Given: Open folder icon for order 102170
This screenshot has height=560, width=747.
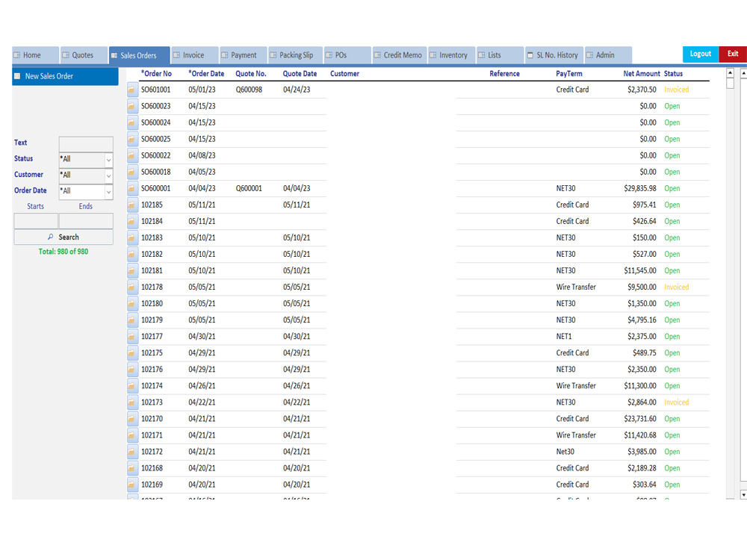Looking at the screenshot, I should [132, 419].
